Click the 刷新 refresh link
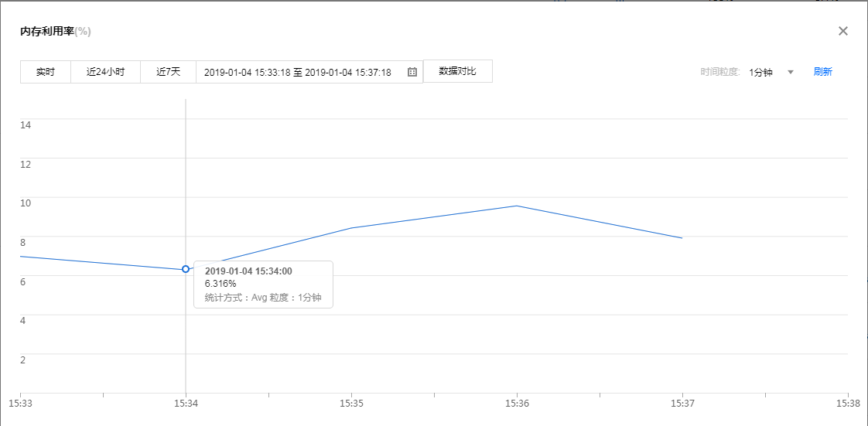The image size is (868, 426). [822, 72]
